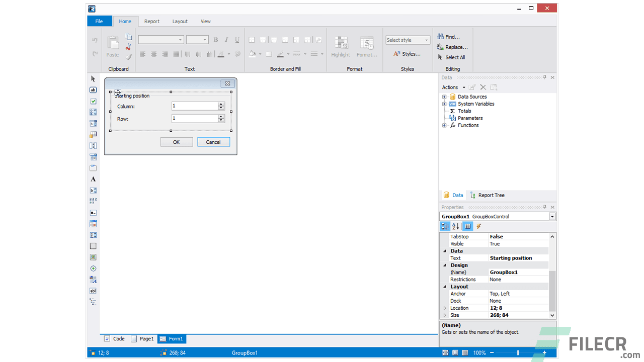644x362 pixels.
Task: Click the zoom slider in status bar
Action: pyautogui.click(x=518, y=353)
